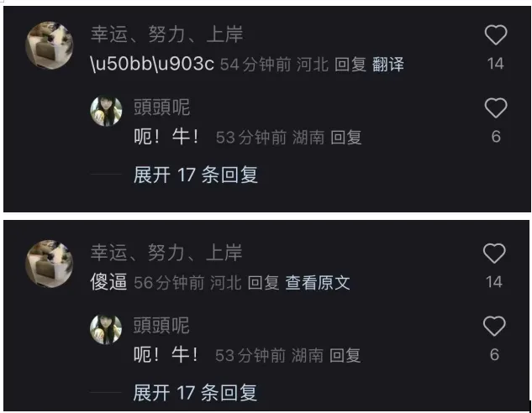
Task: Like the 傻逼 comment heart in lower panel
Action: (494, 253)
